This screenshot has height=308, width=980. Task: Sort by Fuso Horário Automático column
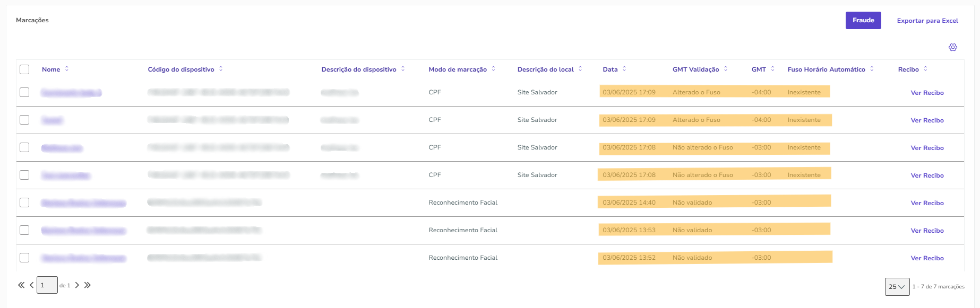coord(826,69)
